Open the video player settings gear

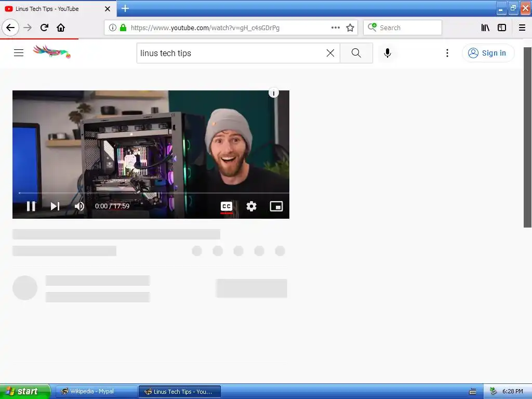tap(251, 206)
